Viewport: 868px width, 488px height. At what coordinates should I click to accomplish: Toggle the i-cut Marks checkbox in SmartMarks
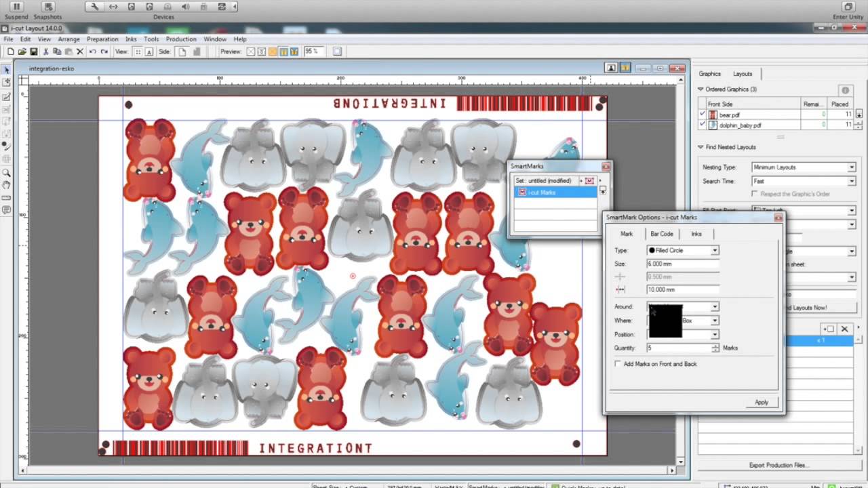pyautogui.click(x=522, y=192)
